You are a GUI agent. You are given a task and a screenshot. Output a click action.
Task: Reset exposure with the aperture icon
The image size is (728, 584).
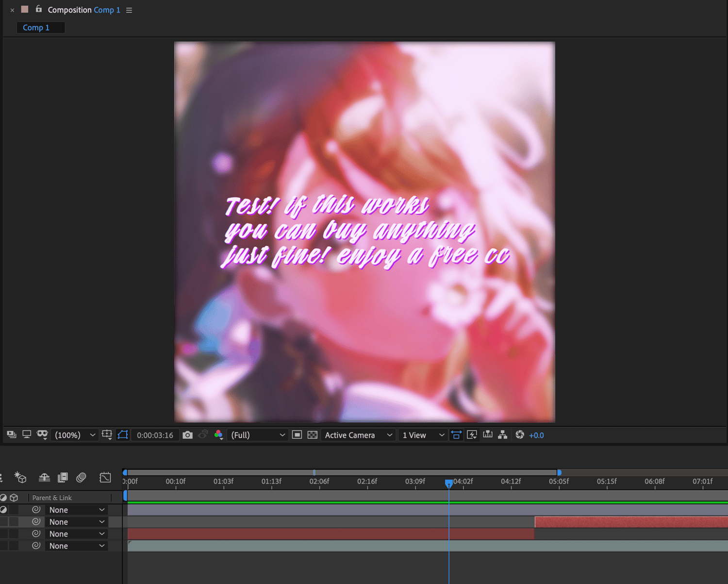tap(520, 434)
